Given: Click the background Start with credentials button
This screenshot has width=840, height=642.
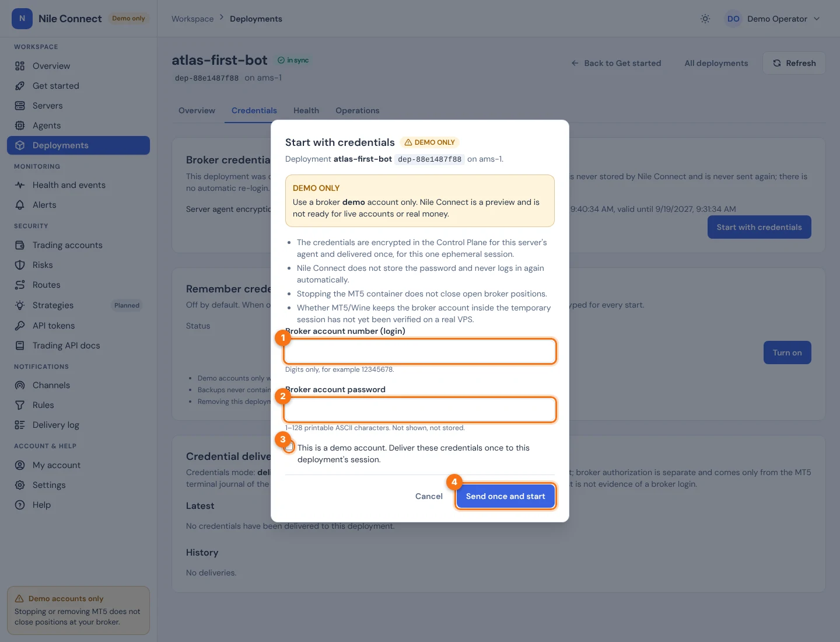Looking at the screenshot, I should pos(759,227).
